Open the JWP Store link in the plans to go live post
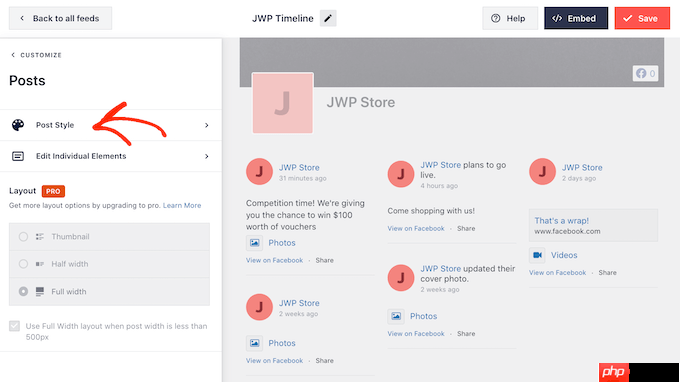Image resolution: width=680 pixels, height=382 pixels. pos(441,165)
